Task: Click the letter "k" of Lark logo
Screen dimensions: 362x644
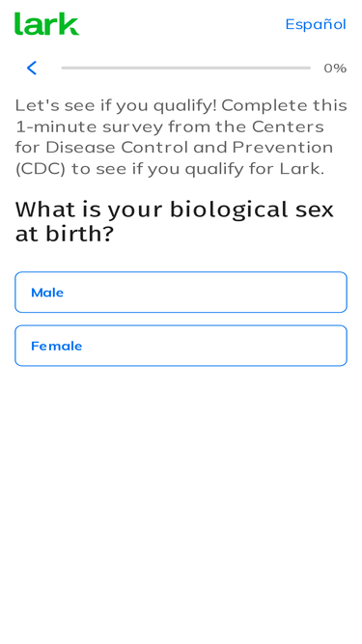Action: click(x=71, y=24)
